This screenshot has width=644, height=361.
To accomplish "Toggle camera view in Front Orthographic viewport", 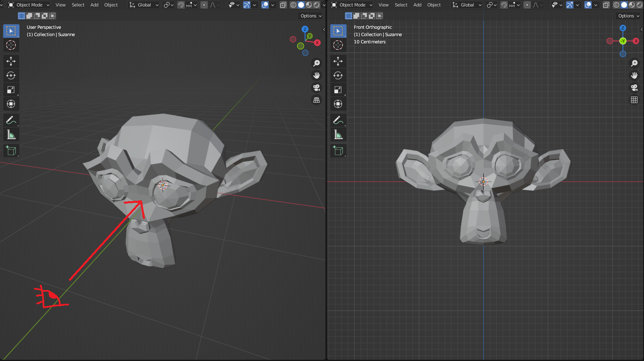I will (634, 88).
